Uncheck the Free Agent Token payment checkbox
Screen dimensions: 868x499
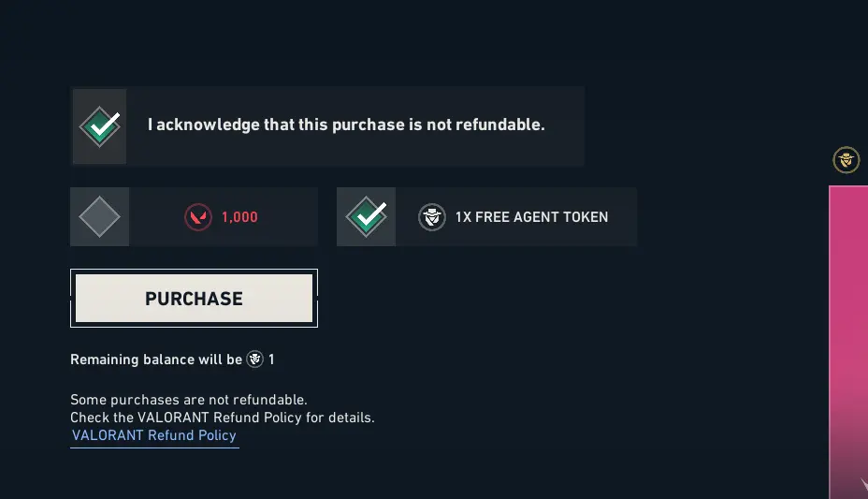(x=366, y=217)
